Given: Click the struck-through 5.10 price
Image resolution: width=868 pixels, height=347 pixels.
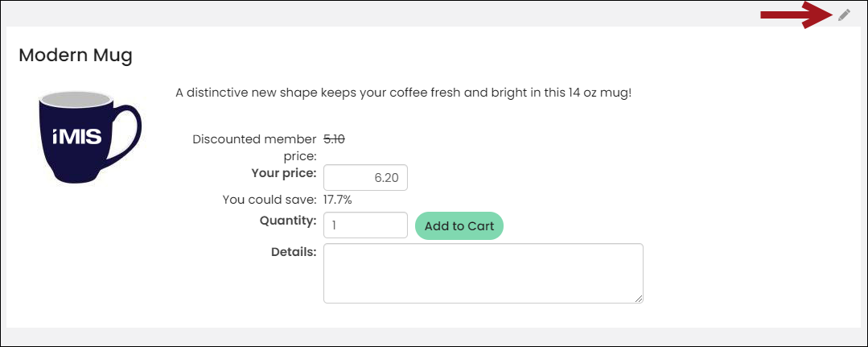Looking at the screenshot, I should pos(335,139).
